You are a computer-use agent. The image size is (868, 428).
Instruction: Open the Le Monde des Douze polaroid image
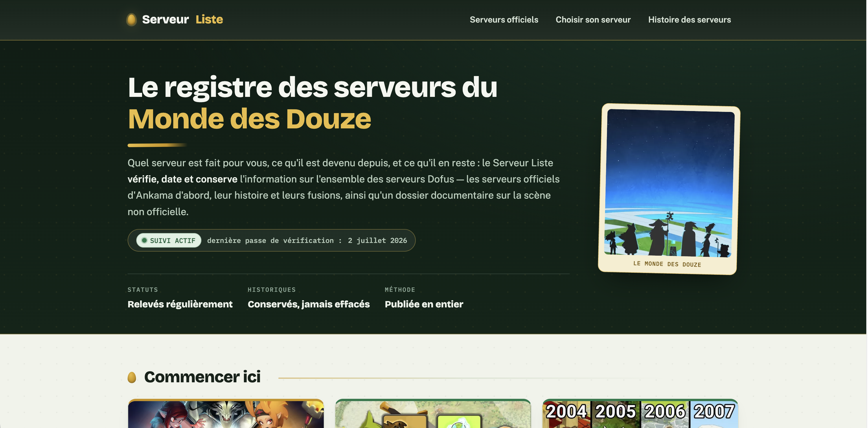(669, 183)
